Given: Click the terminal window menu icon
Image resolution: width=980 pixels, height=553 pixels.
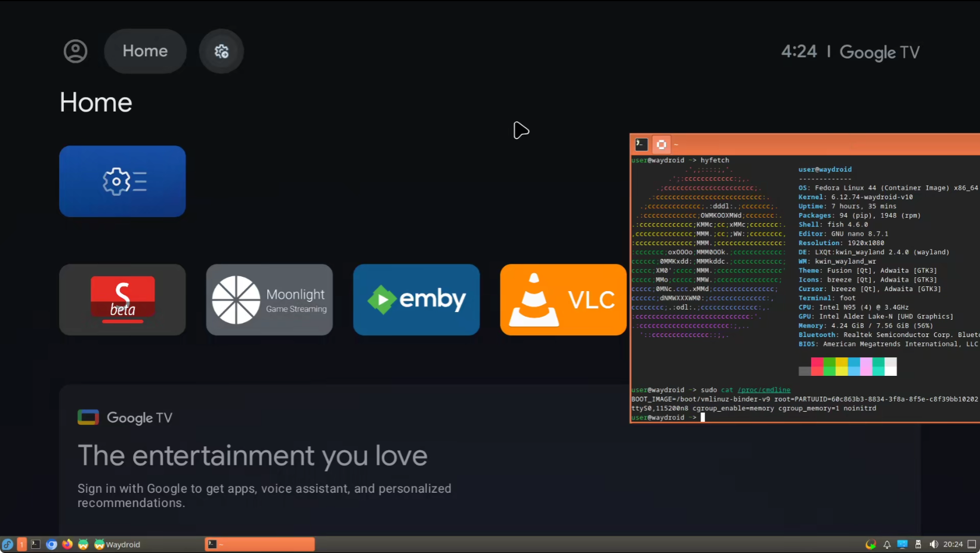Looking at the screenshot, I should [641, 144].
